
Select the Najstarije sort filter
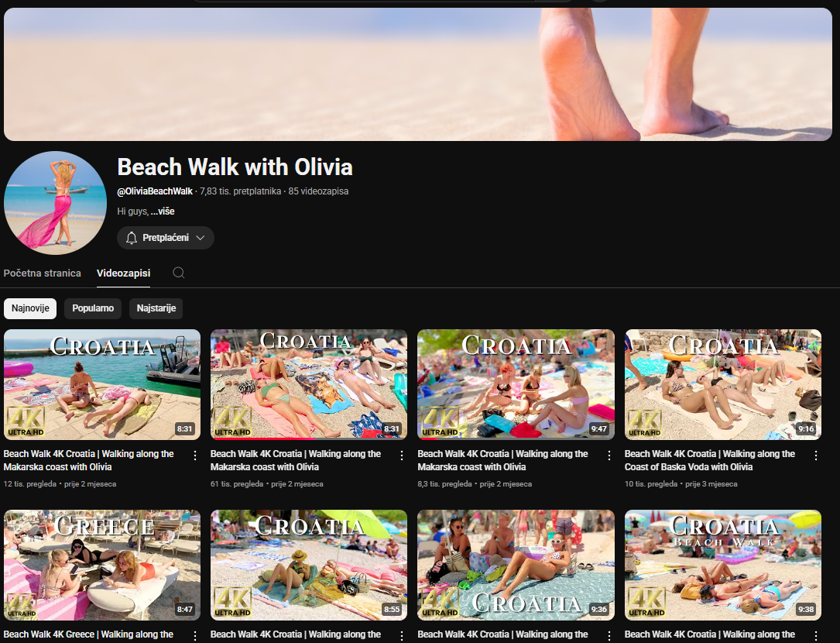[x=156, y=308]
